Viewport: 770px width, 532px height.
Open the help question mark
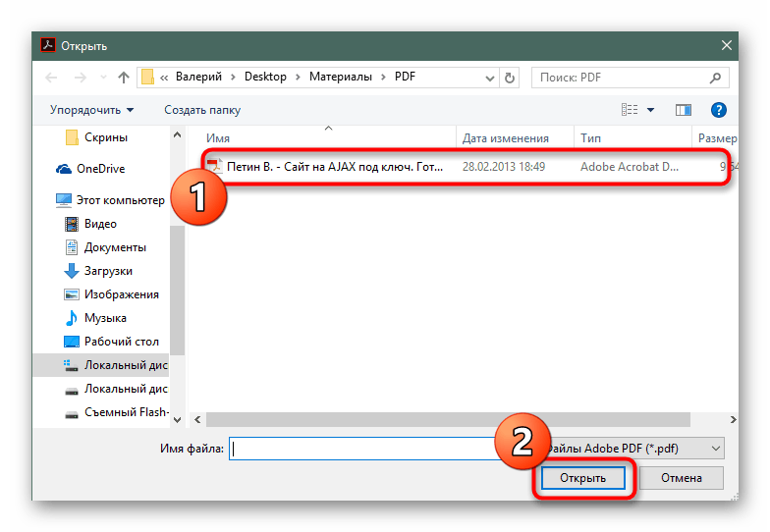[719, 110]
